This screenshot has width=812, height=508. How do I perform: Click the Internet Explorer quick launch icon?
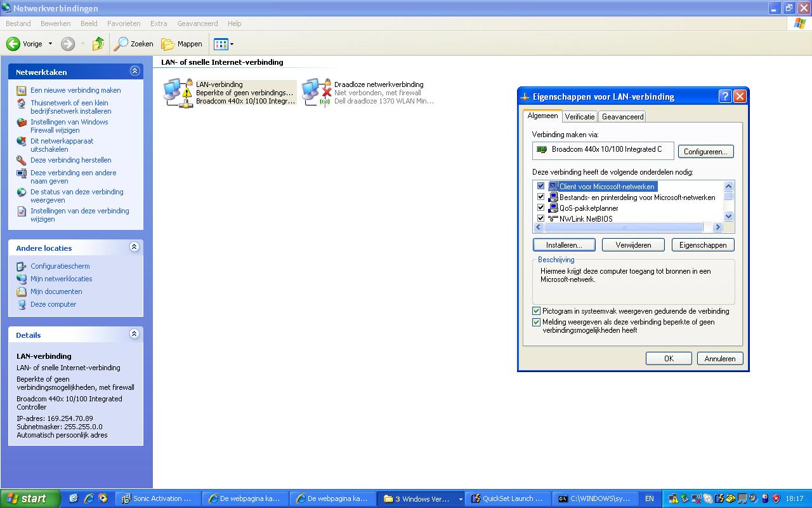click(88, 498)
